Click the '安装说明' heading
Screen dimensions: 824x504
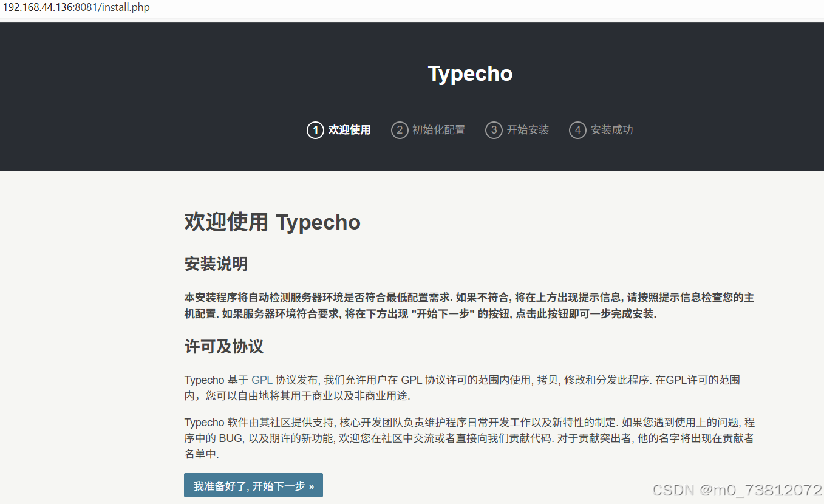[x=216, y=264]
